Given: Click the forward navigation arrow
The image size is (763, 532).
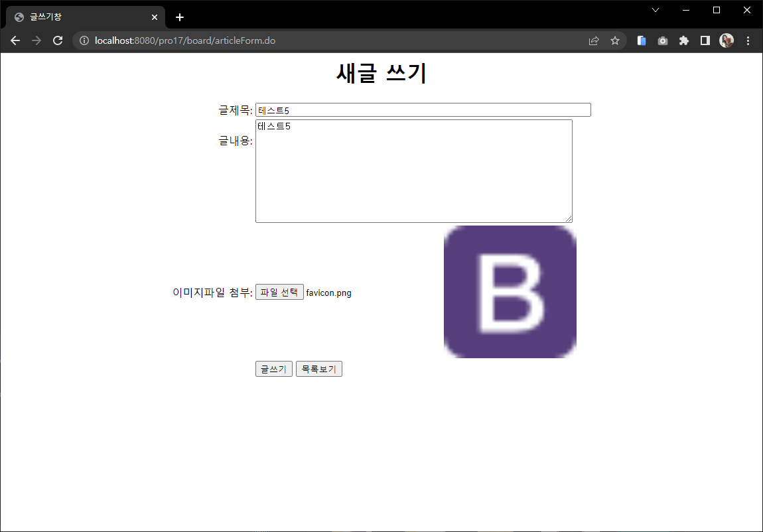Looking at the screenshot, I should point(36,41).
